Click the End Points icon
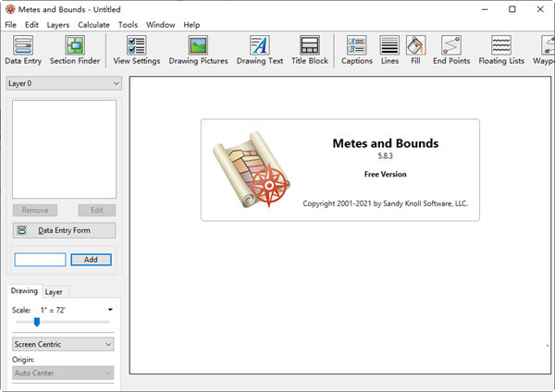This screenshot has width=555, height=392. pos(451,50)
